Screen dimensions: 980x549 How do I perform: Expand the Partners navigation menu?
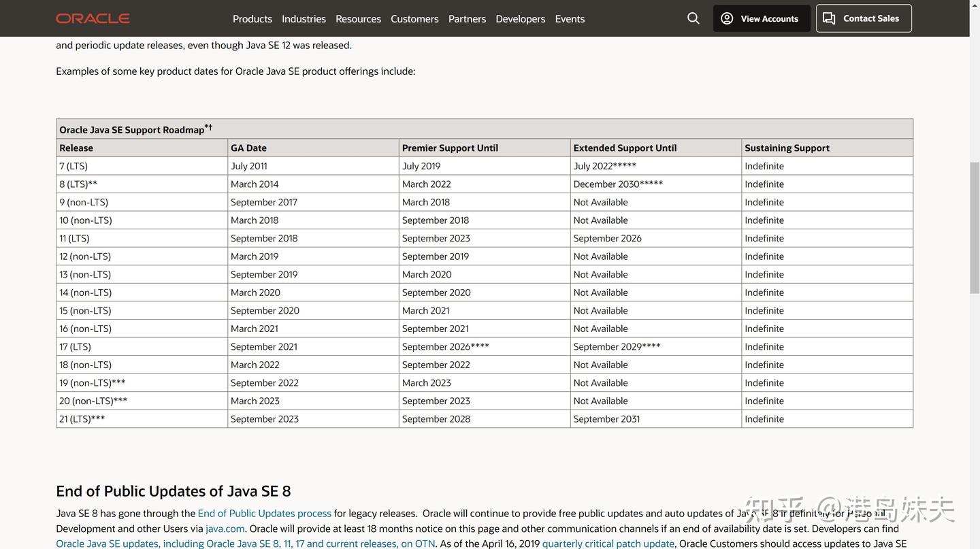(467, 18)
